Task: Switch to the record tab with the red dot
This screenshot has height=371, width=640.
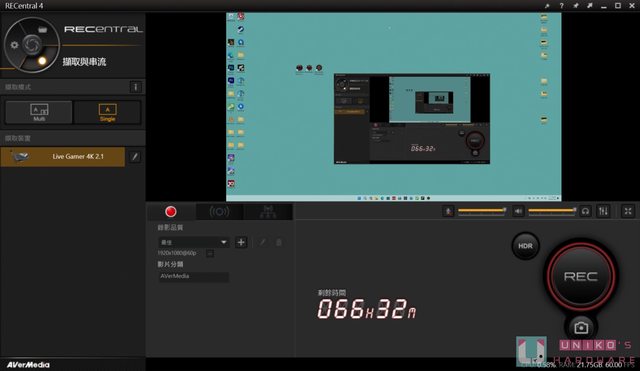Action: point(171,212)
